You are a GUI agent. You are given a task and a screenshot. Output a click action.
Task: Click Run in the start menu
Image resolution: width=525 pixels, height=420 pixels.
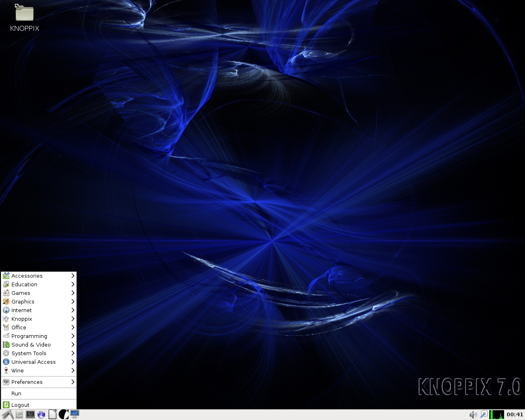pyautogui.click(x=39, y=393)
